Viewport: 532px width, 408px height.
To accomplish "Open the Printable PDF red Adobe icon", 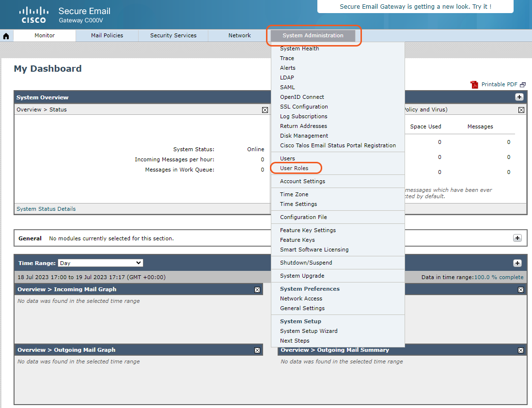I will (474, 84).
